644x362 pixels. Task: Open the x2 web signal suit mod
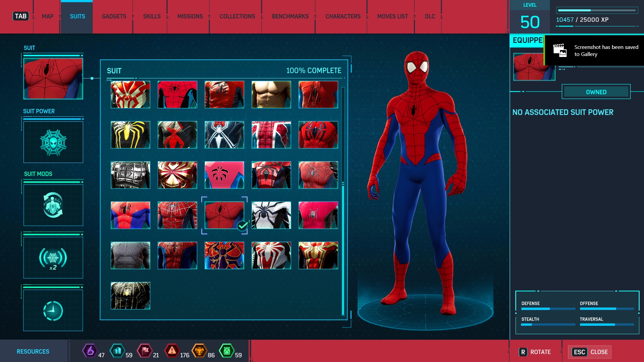point(53,258)
